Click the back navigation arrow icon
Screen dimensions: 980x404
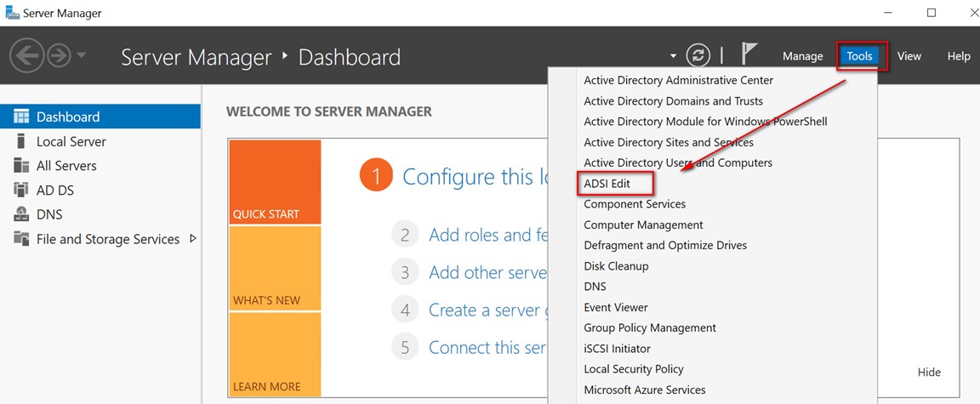26,56
